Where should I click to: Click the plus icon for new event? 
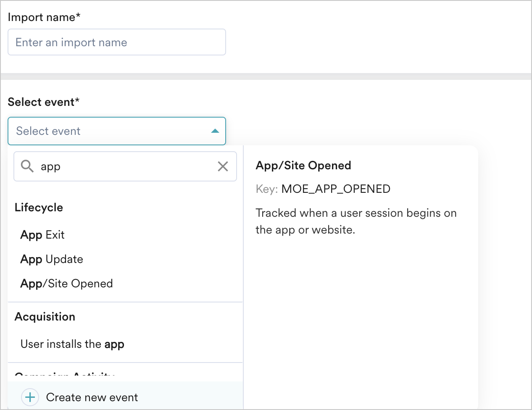point(30,397)
